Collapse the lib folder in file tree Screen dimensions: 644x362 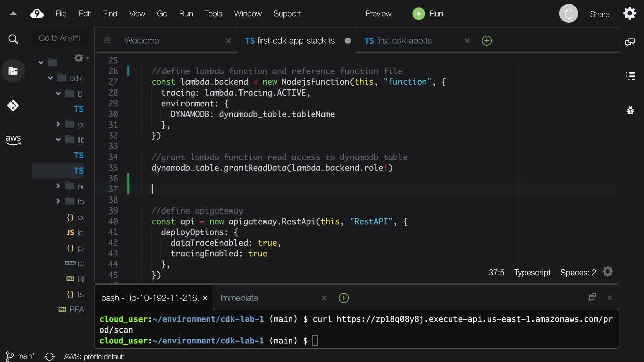58,140
